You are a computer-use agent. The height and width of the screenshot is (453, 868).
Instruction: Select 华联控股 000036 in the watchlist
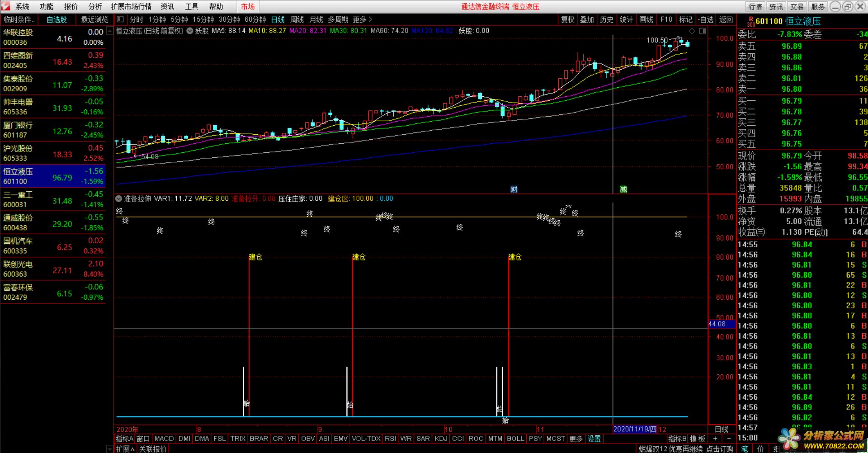(x=53, y=37)
